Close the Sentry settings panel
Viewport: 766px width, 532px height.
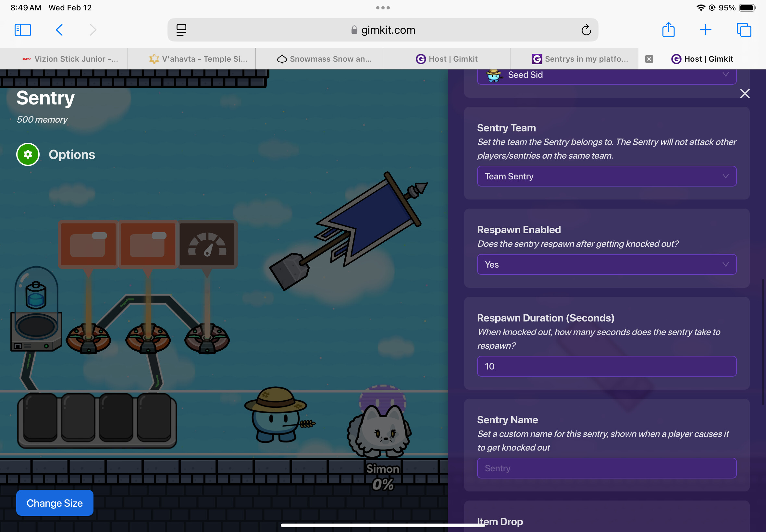744,94
